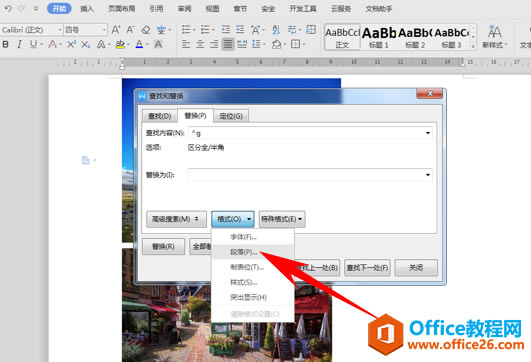The width and height of the screenshot is (531, 362).
Task: Switch to the Replace(P) tab
Action: 195,115
